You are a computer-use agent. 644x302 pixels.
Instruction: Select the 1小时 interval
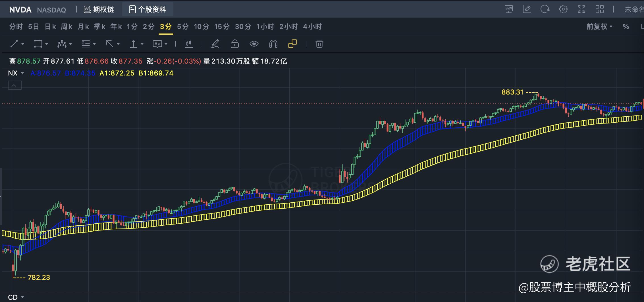pos(265,27)
